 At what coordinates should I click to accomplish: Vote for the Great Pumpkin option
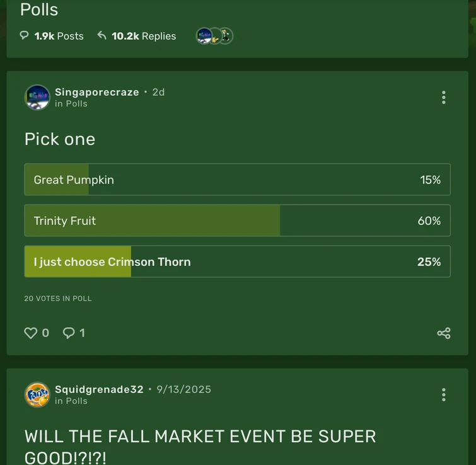coord(237,180)
